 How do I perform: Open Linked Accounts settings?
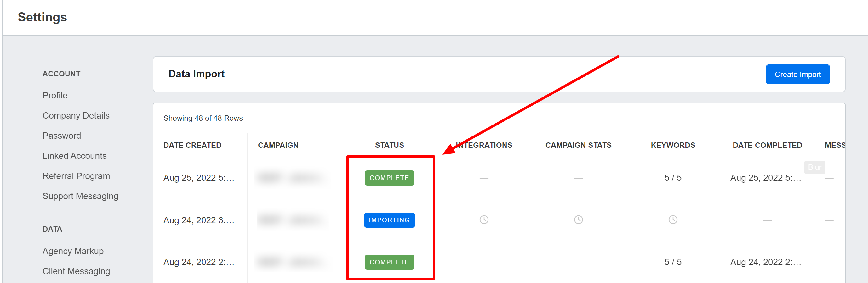click(x=74, y=156)
